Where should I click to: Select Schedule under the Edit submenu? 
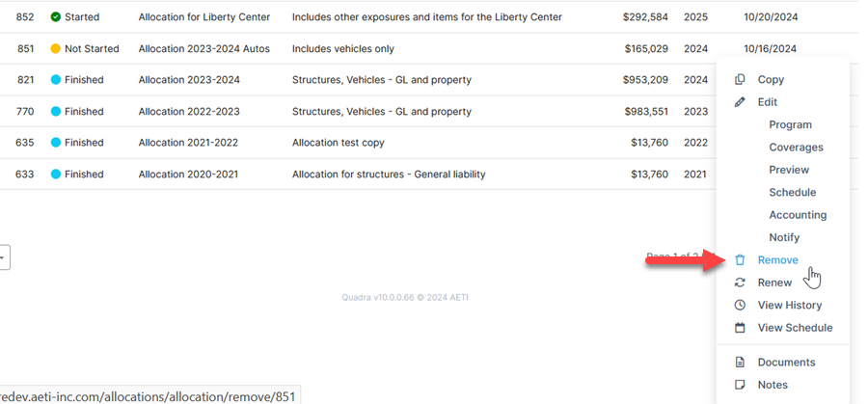click(x=793, y=193)
